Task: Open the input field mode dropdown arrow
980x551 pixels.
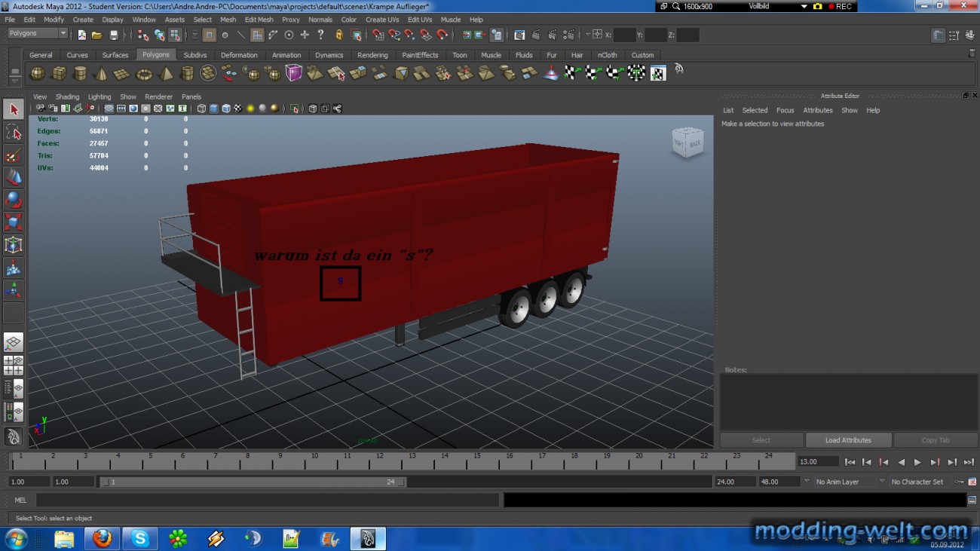Action: [x=587, y=35]
